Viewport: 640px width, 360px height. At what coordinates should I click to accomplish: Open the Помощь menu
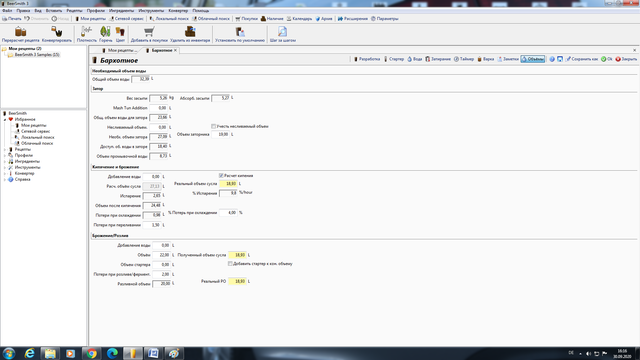[x=200, y=11]
